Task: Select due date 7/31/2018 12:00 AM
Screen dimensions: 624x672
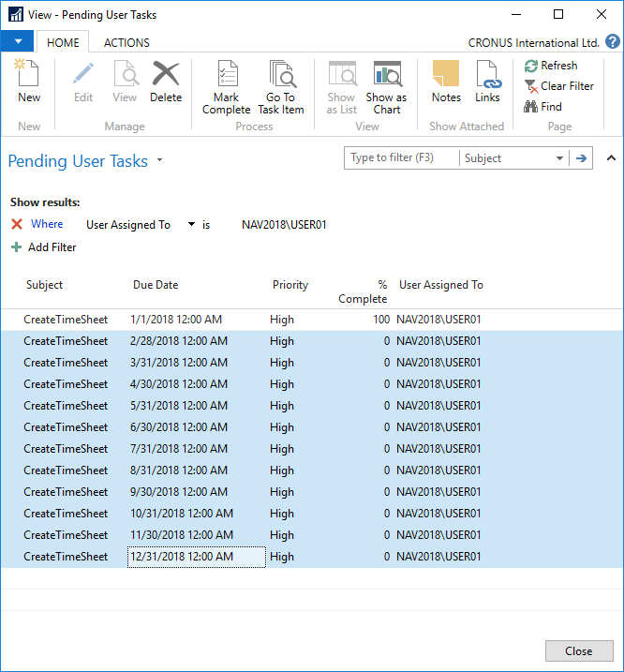Action: (179, 449)
